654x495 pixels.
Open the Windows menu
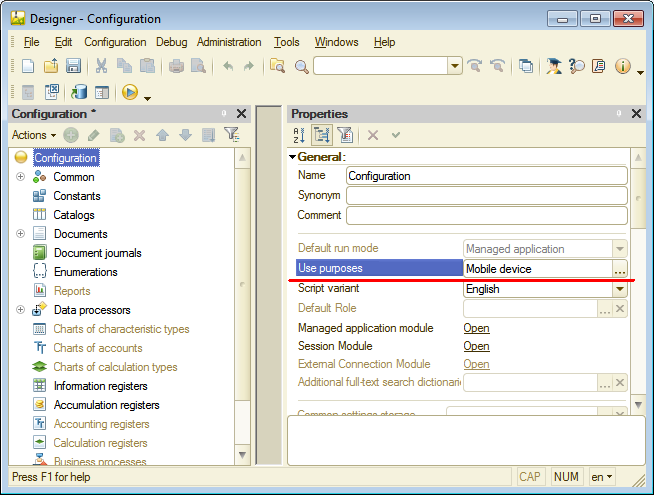point(336,42)
